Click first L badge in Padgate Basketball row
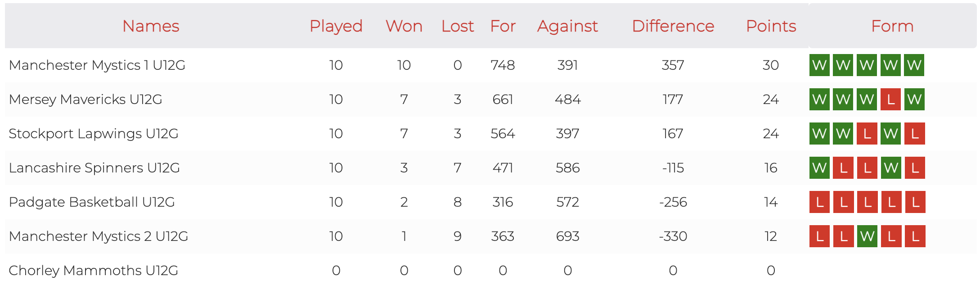 point(819,202)
